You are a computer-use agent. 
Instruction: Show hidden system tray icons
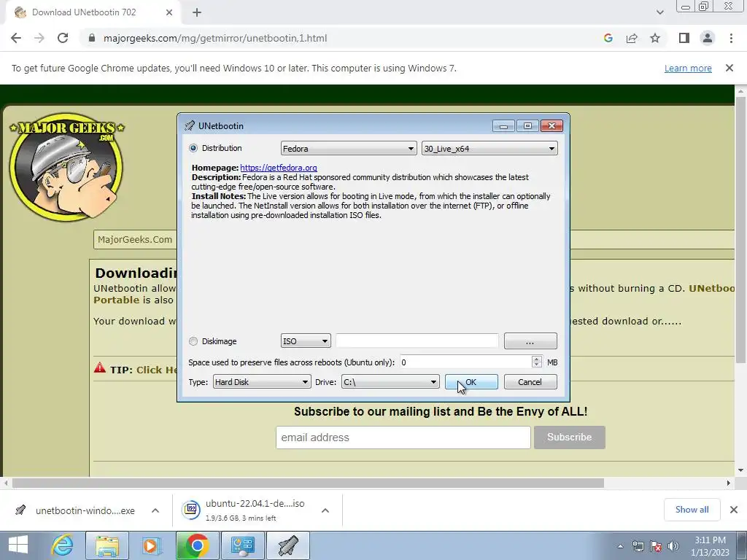point(620,546)
